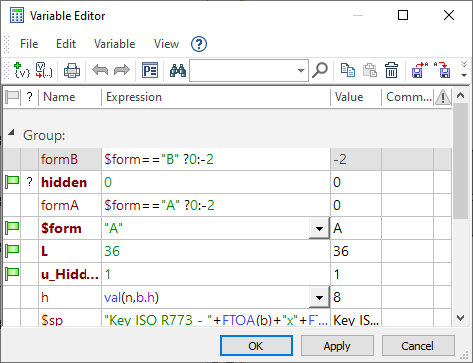Click the val(n,b.h) expression
The image size is (473, 363).
coord(131,297)
